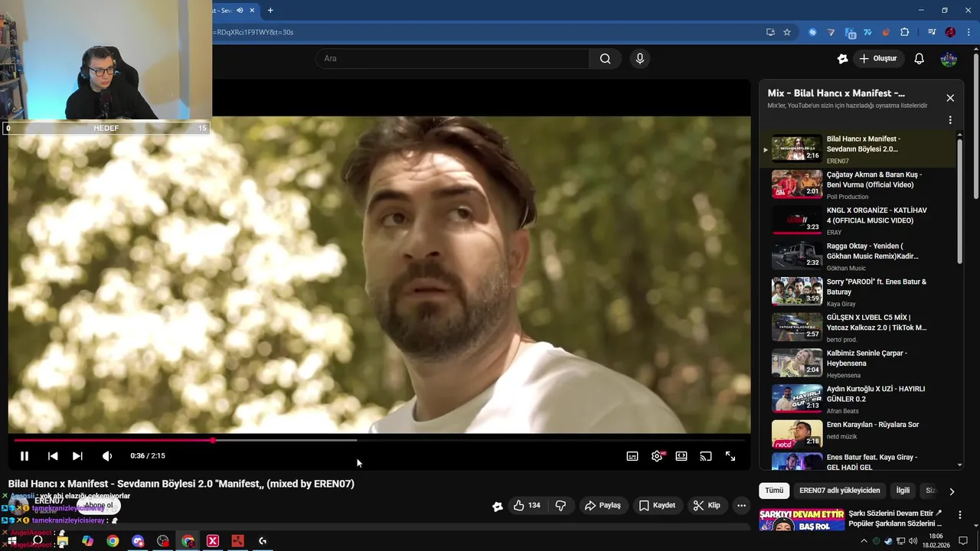
Task: Cast video to another device
Action: click(x=706, y=456)
